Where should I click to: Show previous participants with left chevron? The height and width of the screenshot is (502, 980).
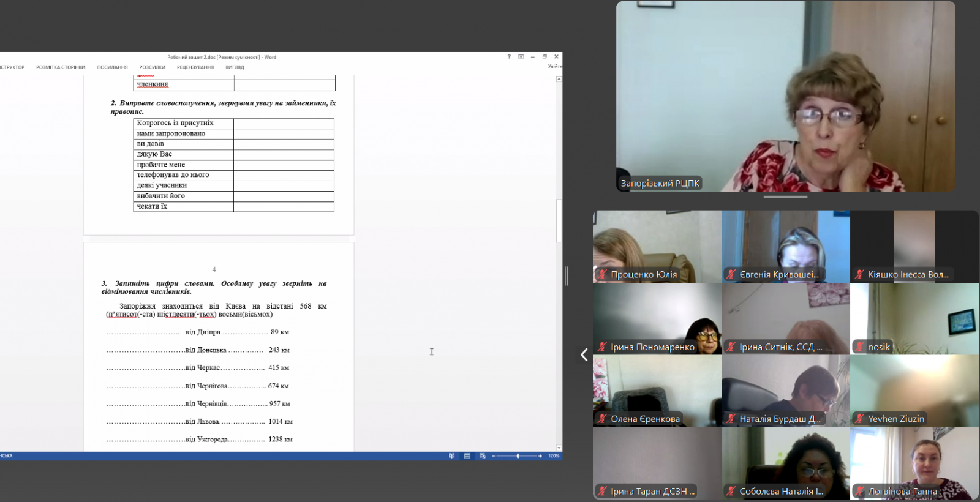tap(584, 354)
